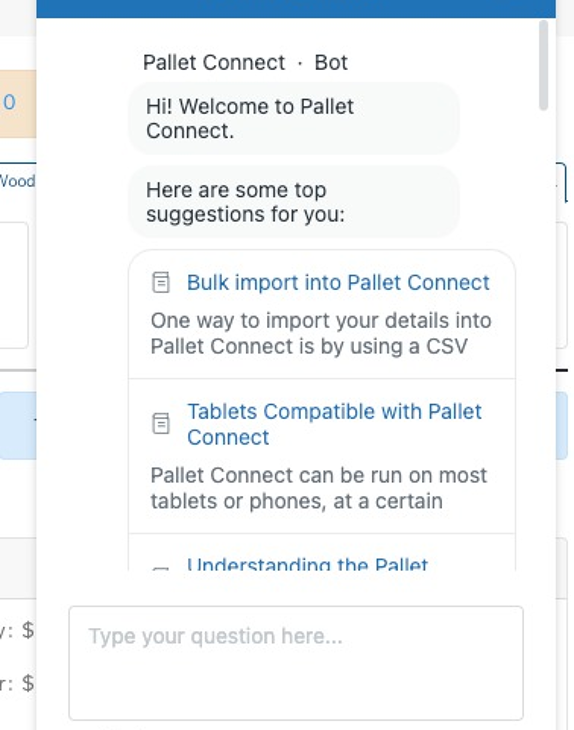The height and width of the screenshot is (730, 574).
Task: Select the Hi! Welcome to Pallet Connect message
Action: coord(294,118)
